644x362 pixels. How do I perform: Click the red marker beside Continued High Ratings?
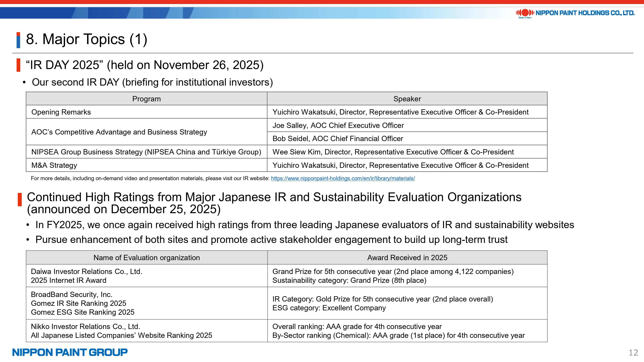(x=20, y=199)
